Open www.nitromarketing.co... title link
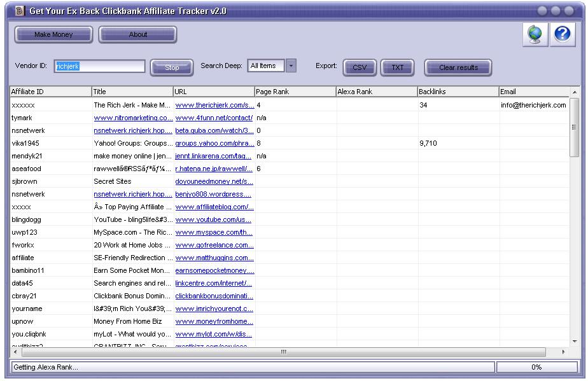This screenshot has height=381, width=588. click(133, 118)
